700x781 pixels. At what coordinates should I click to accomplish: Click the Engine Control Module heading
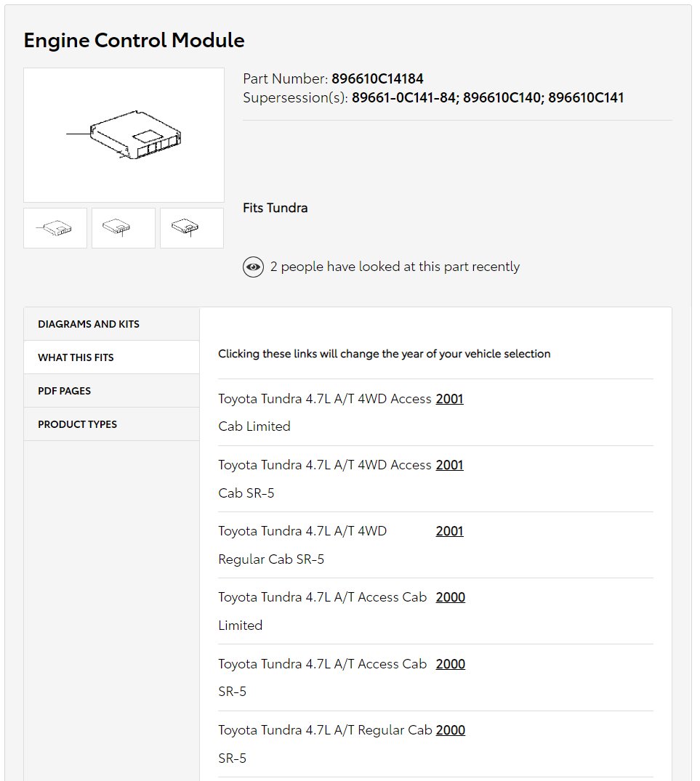(134, 41)
